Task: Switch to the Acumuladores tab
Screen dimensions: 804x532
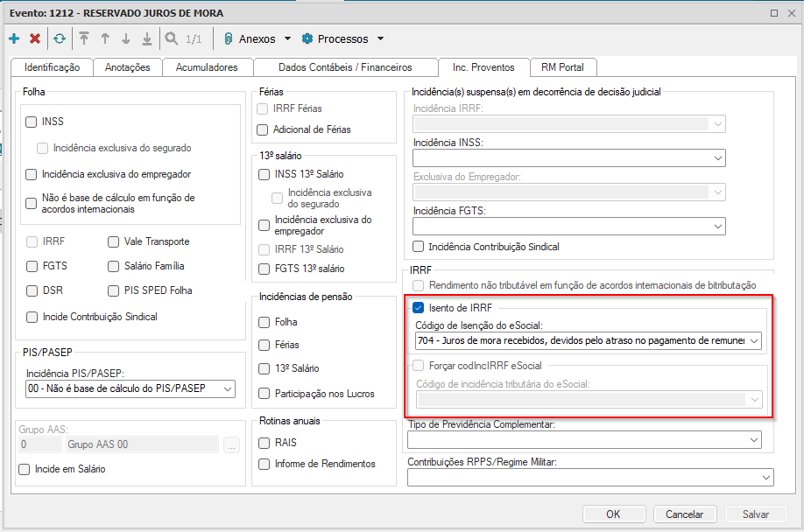Action: click(x=206, y=67)
